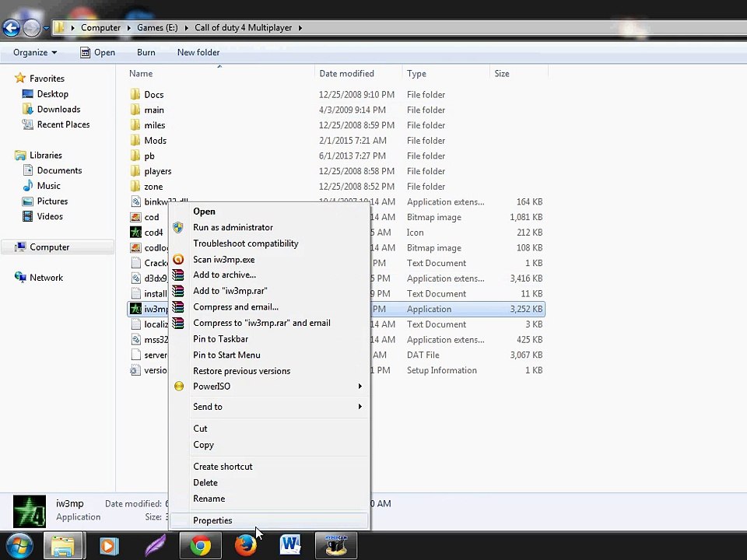The height and width of the screenshot is (560, 747).
Task: Open the Organize dropdown menu
Action: pyautogui.click(x=35, y=52)
